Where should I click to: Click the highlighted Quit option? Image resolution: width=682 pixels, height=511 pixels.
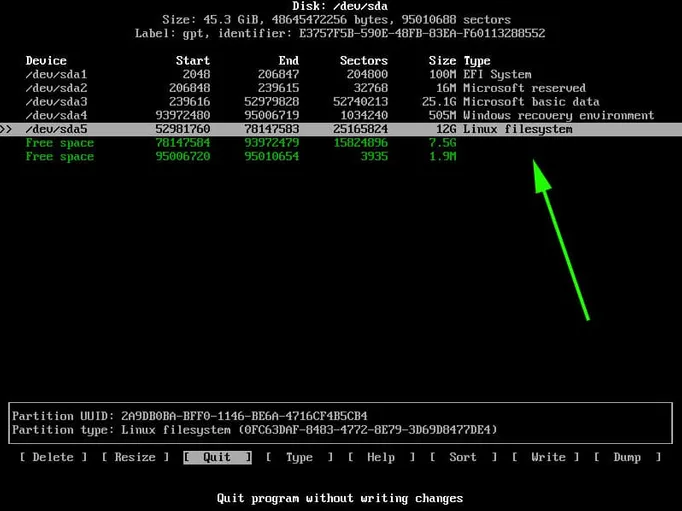pyautogui.click(x=216, y=457)
